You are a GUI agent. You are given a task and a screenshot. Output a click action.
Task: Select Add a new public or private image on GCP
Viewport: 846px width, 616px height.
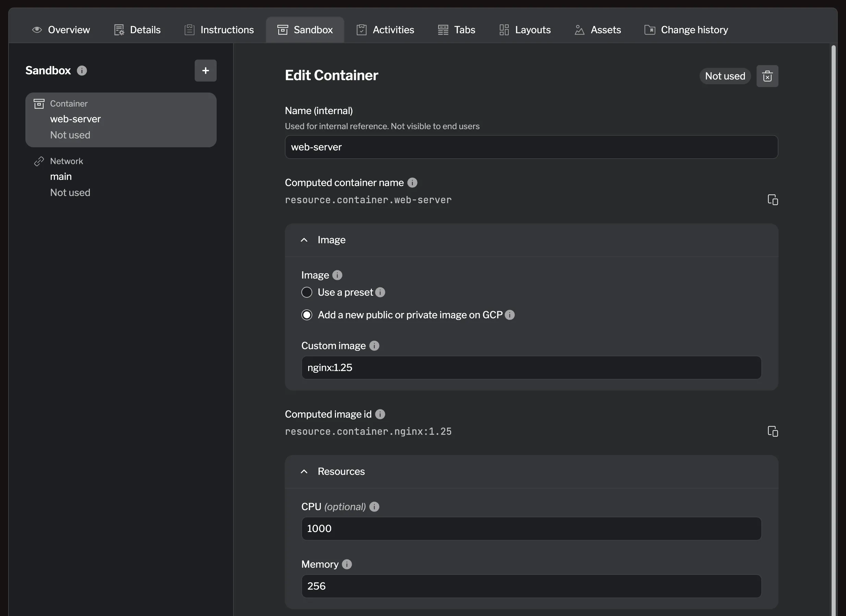pos(306,315)
